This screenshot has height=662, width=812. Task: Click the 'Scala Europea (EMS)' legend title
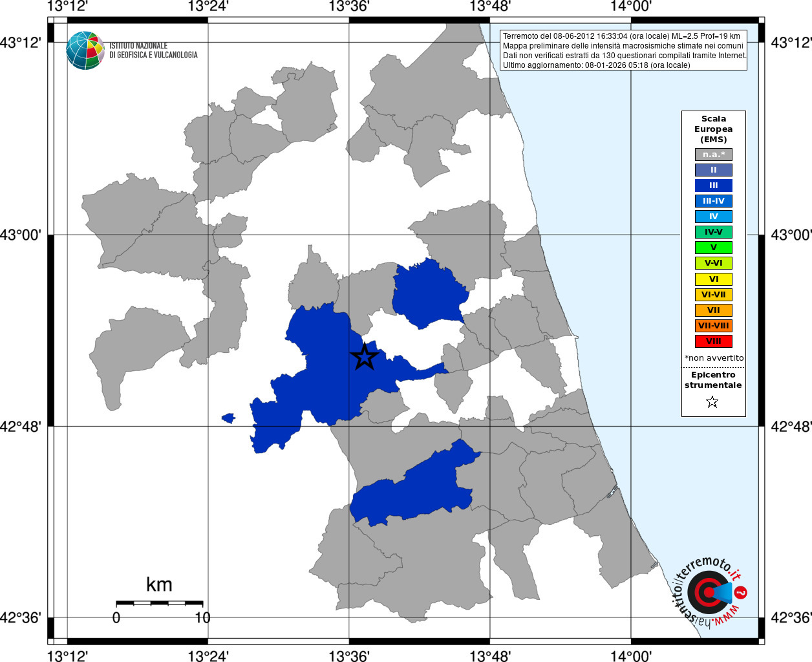[714, 129]
